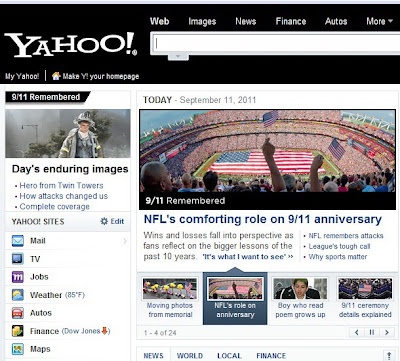The height and width of the screenshot is (361, 400).
Task: Open NFL's comforting role on 9/11 anniversary headline
Action: (x=263, y=219)
